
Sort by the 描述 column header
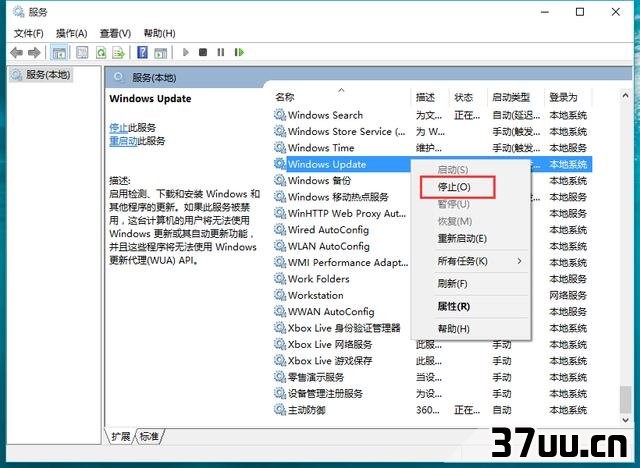pyautogui.click(x=429, y=97)
